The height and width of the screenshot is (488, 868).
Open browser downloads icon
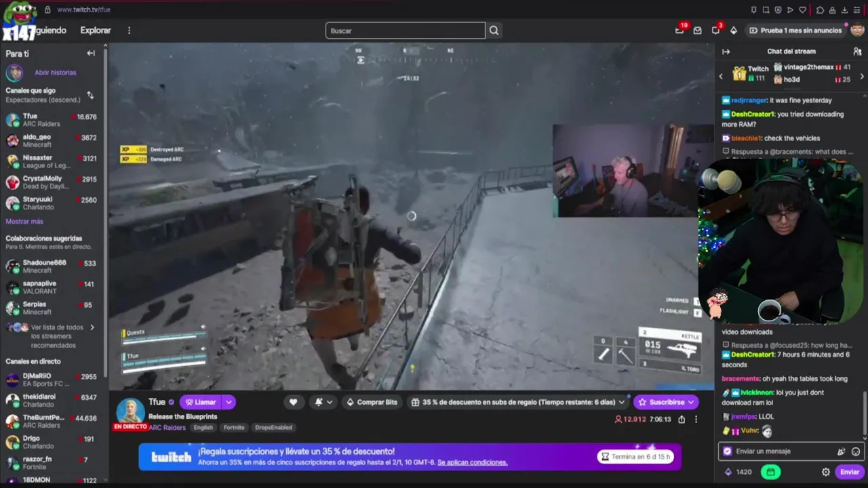(844, 9)
